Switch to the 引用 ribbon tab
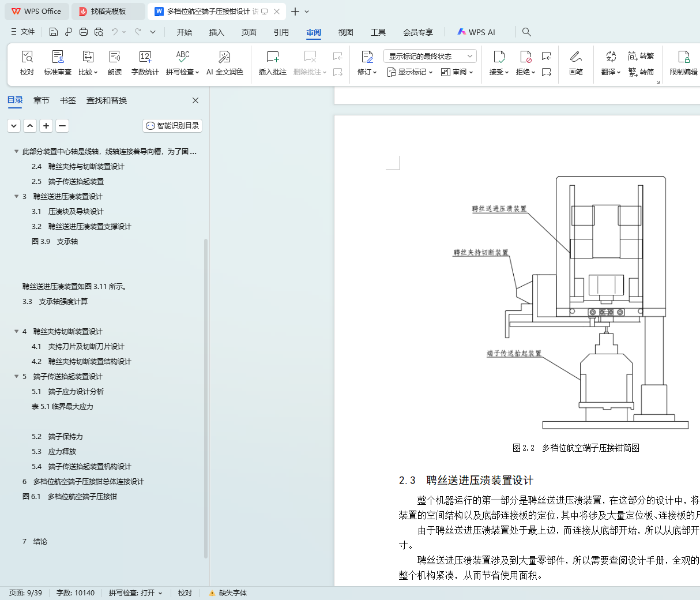The image size is (700, 600). (x=281, y=32)
